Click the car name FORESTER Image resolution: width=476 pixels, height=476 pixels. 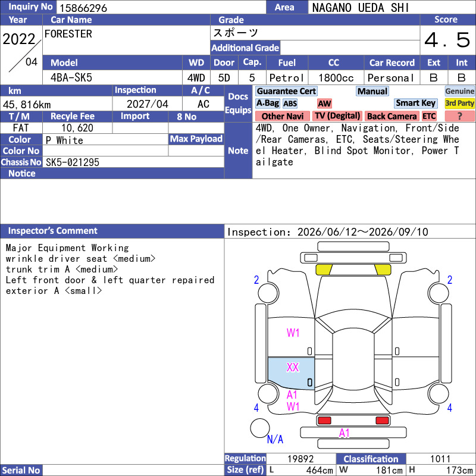(x=68, y=34)
